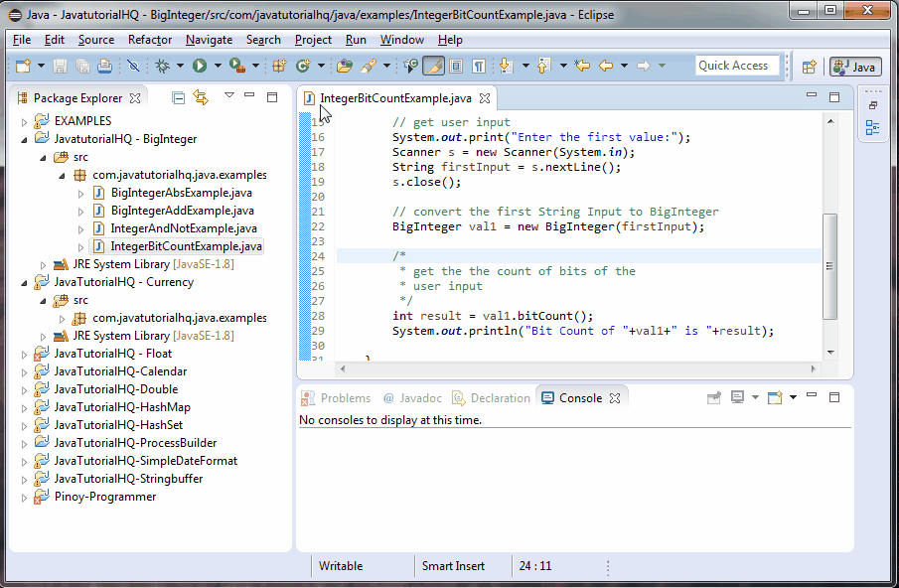This screenshot has width=899, height=588.
Task: Open the Run dropdown arrow
Action: 218,66
